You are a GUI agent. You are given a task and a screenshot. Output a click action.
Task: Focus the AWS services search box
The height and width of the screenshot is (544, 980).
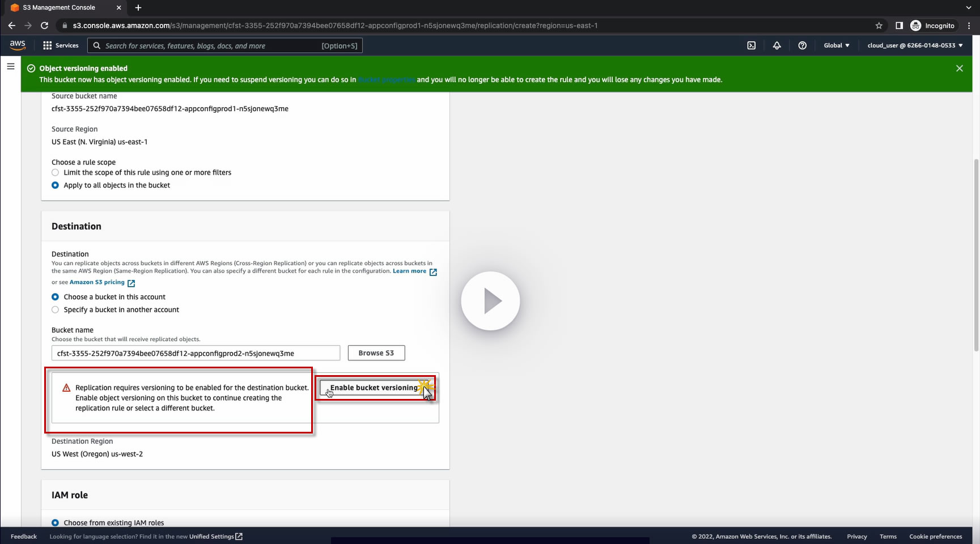pos(225,45)
